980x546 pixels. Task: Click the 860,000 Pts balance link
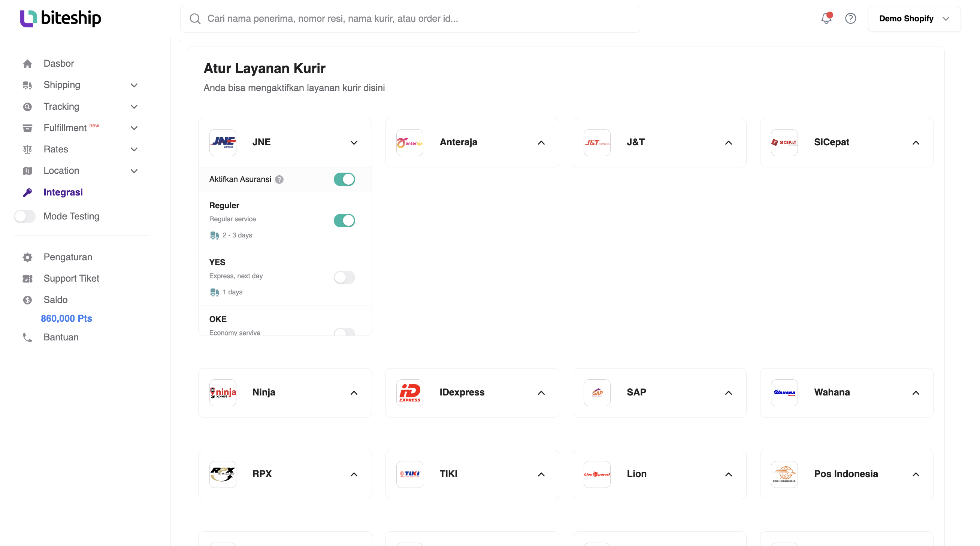pyautogui.click(x=67, y=319)
